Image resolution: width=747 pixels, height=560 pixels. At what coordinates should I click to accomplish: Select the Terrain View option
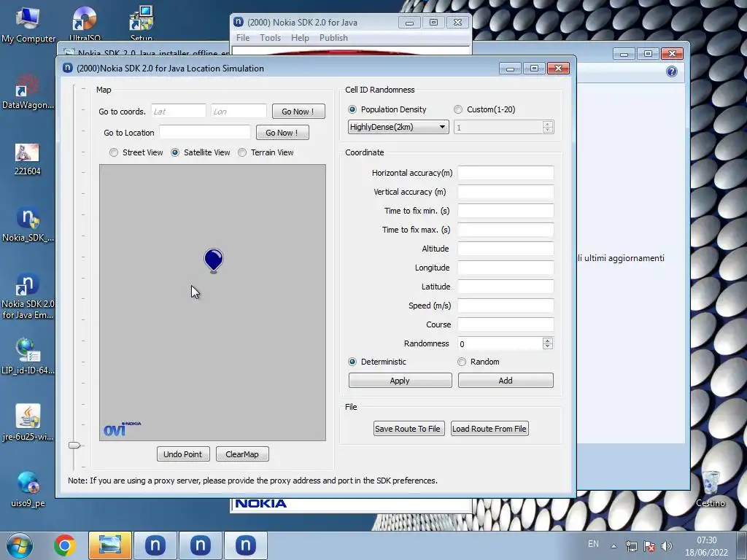[266, 152]
